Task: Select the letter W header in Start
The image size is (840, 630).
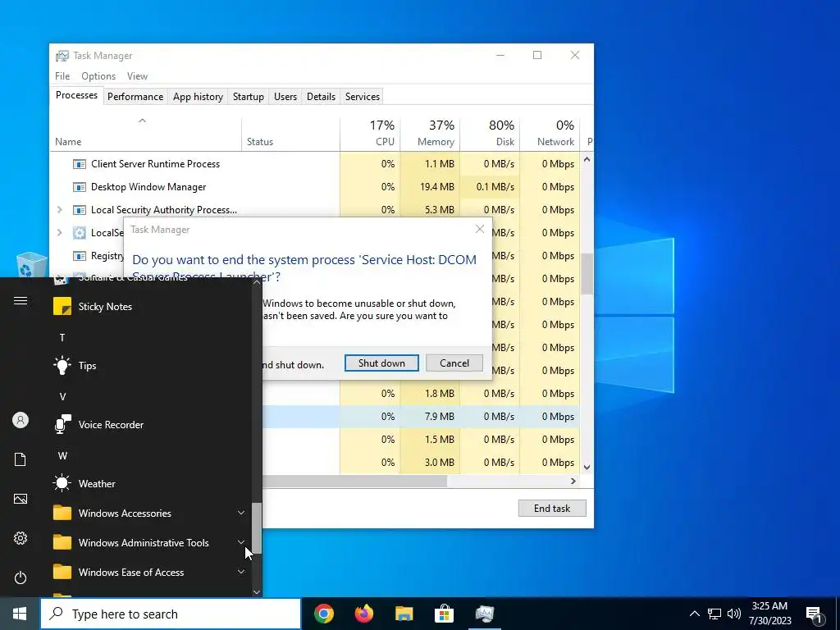Action: point(62,455)
